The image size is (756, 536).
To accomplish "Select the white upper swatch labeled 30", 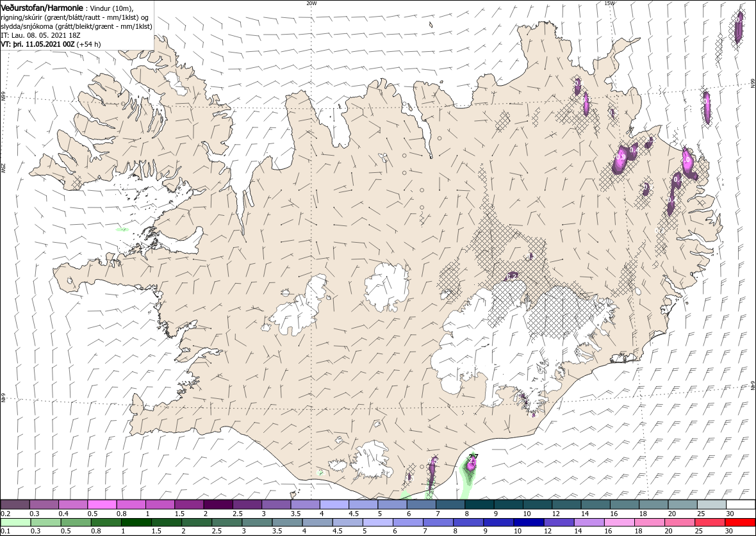I will click(741, 504).
